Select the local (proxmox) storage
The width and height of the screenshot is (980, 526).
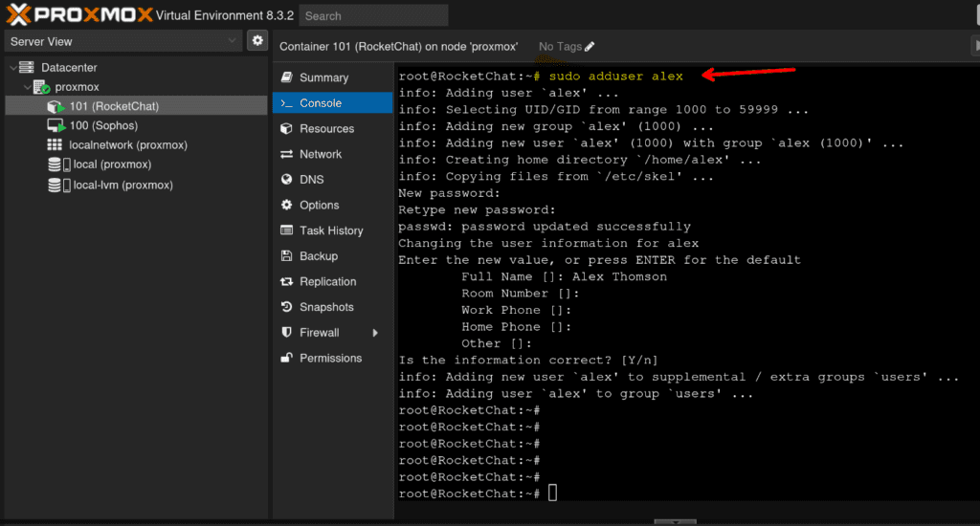point(112,164)
